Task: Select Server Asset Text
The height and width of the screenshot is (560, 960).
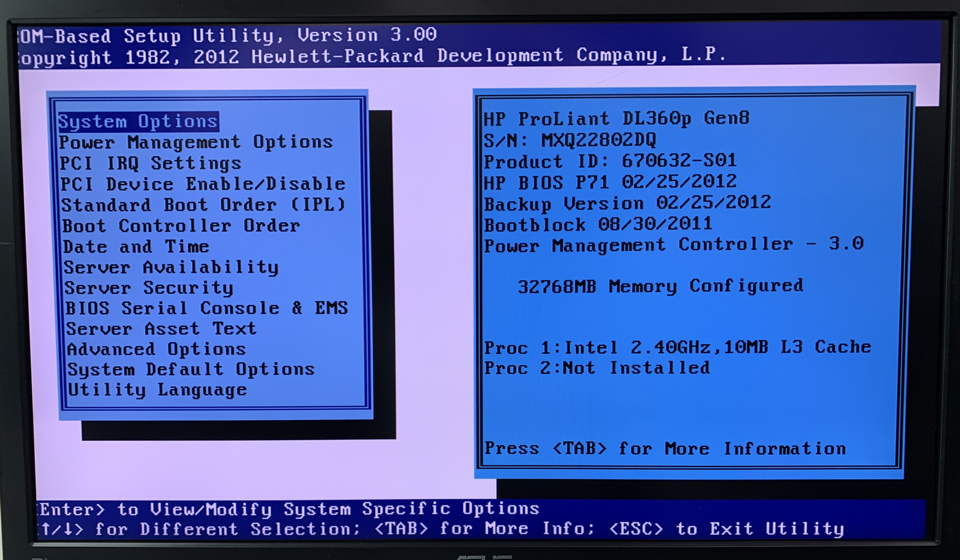Action: (x=161, y=329)
